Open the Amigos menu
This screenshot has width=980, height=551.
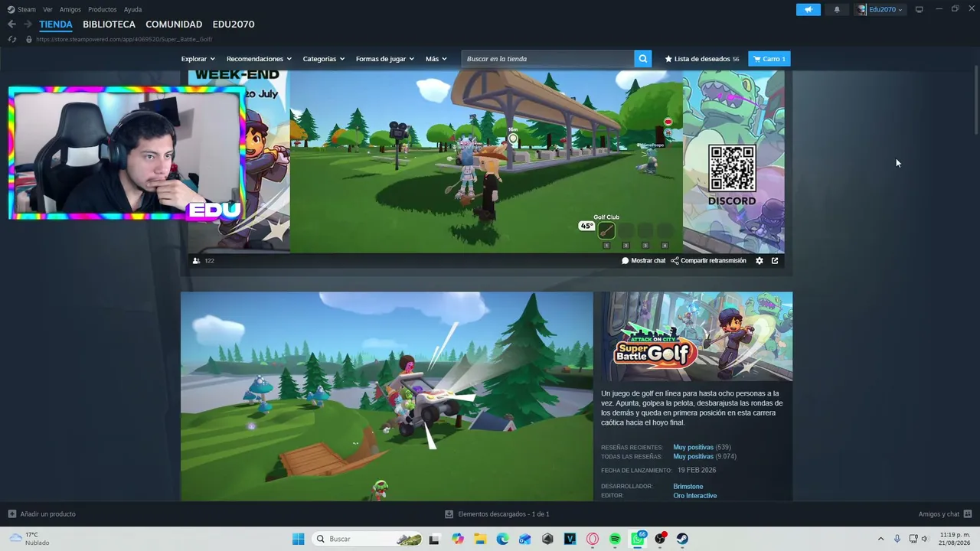pos(70,9)
